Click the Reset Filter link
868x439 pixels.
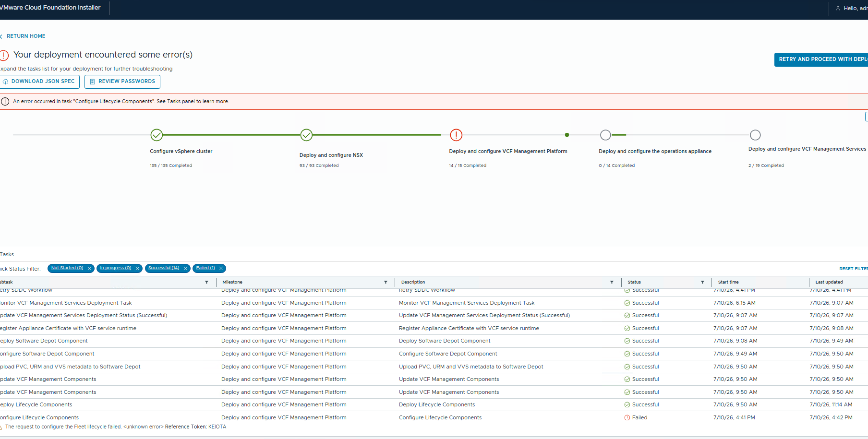coord(854,269)
